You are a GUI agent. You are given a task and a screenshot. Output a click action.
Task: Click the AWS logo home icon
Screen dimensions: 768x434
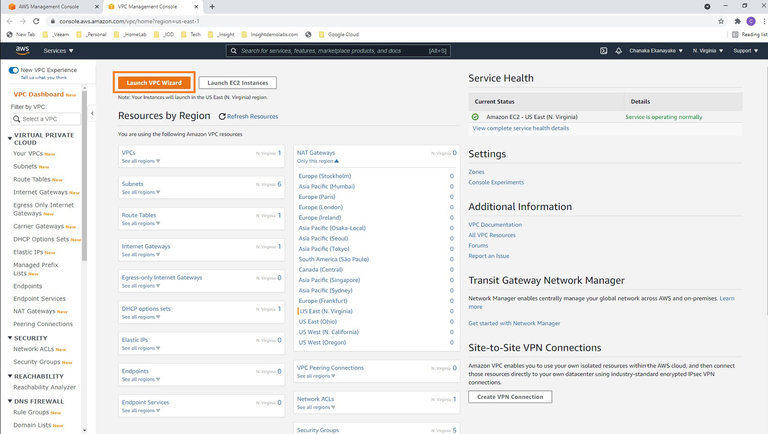pos(22,50)
